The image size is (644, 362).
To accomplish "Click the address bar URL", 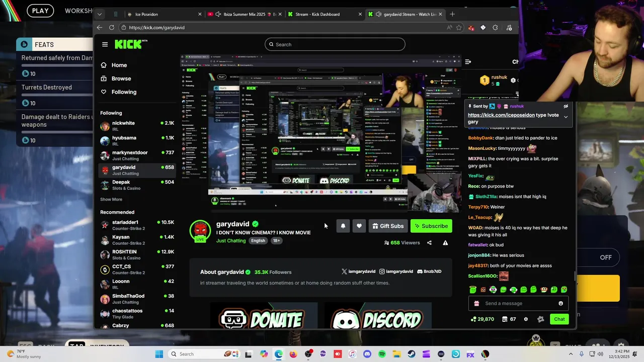I will click(x=156, y=28).
